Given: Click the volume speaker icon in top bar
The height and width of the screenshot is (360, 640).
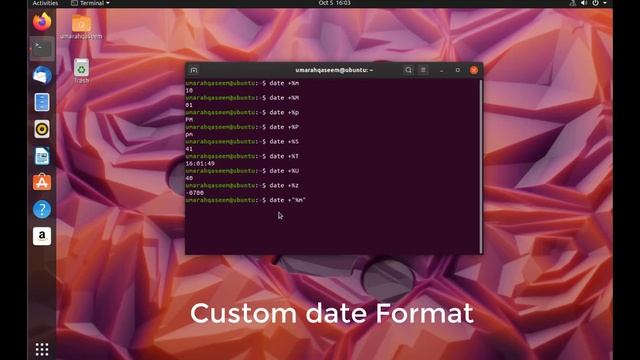Looking at the screenshot, I should tap(584, 3).
